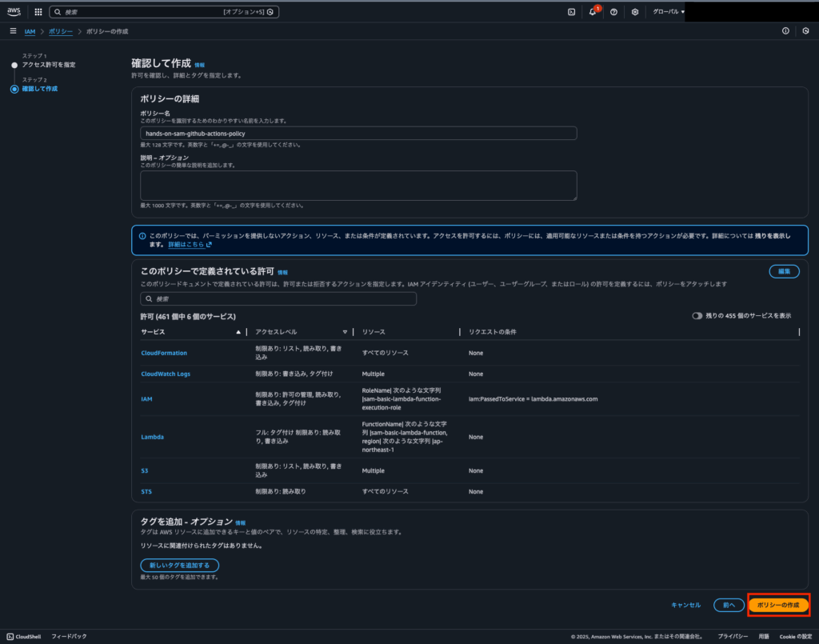Viewport: 819px width, 644px height.
Task: Open the help question mark icon
Action: 613,12
